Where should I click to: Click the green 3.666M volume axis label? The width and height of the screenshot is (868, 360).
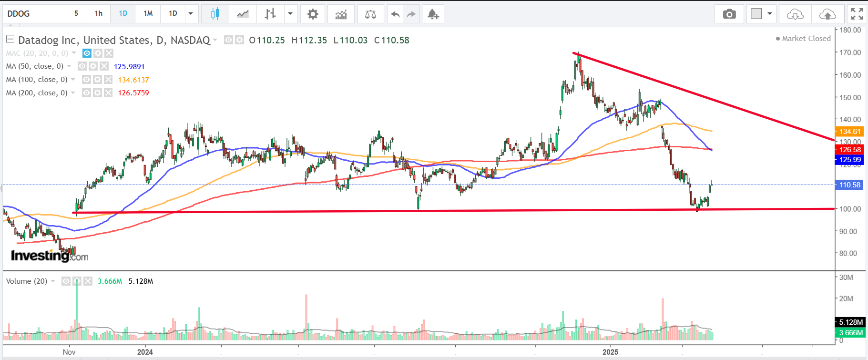click(x=849, y=333)
